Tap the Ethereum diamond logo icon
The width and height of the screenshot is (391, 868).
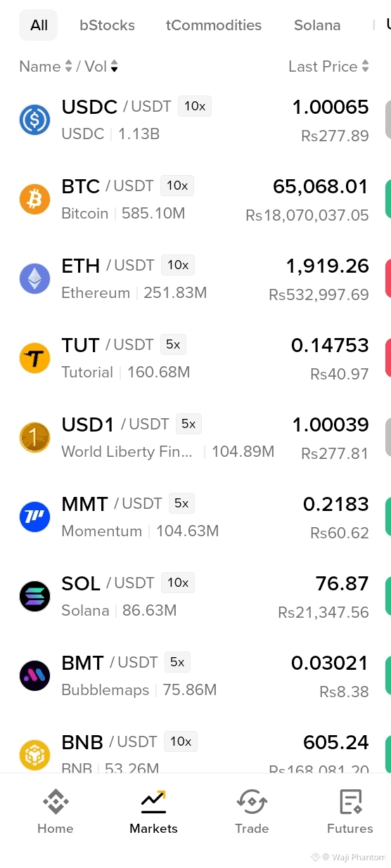(x=34, y=279)
